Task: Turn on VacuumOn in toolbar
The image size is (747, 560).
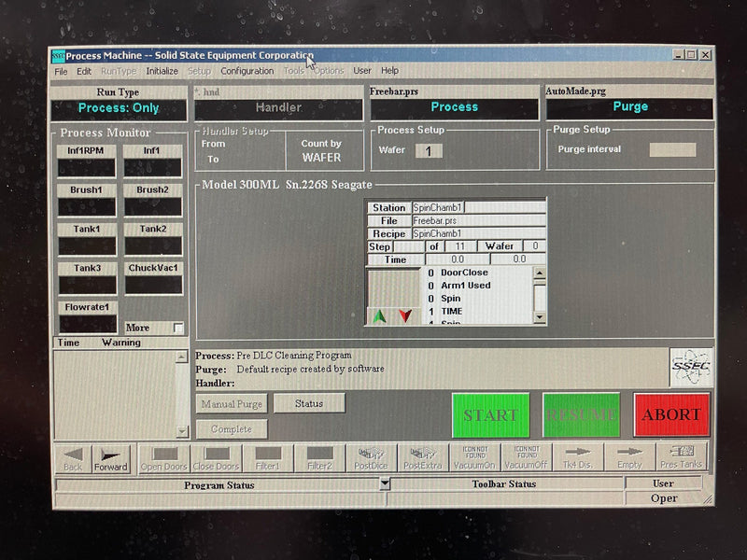Action: (x=474, y=458)
